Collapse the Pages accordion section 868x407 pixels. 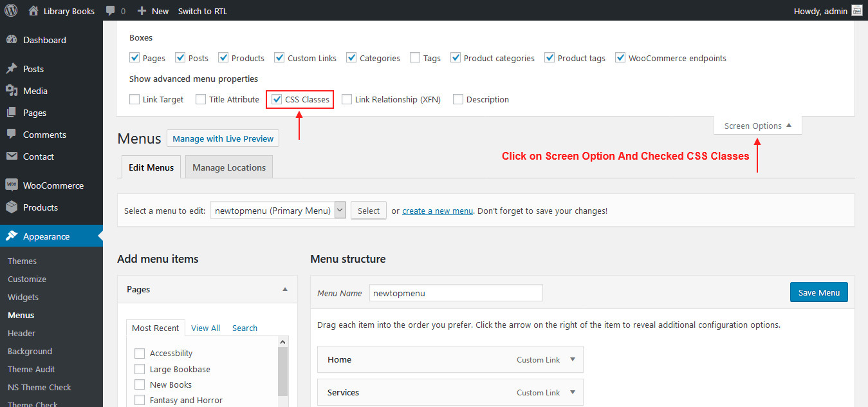pyautogui.click(x=285, y=290)
